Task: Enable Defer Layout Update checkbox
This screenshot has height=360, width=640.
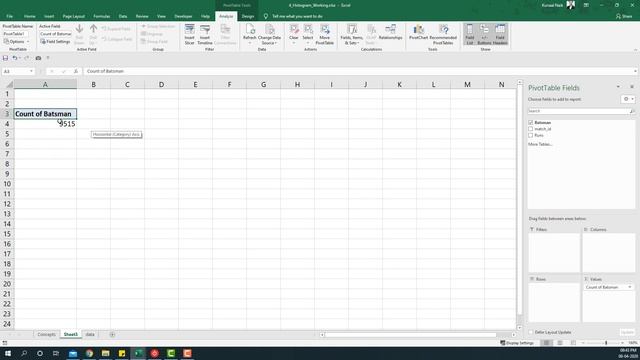Action: pyautogui.click(x=531, y=332)
